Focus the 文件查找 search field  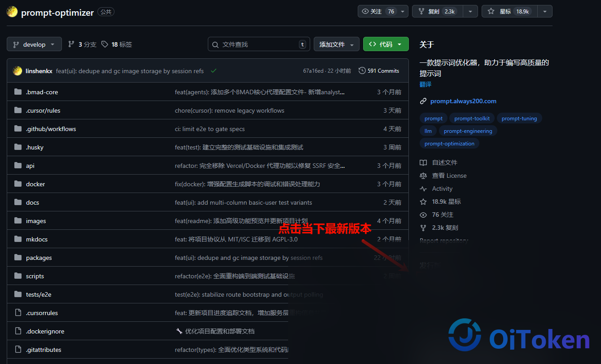point(259,44)
